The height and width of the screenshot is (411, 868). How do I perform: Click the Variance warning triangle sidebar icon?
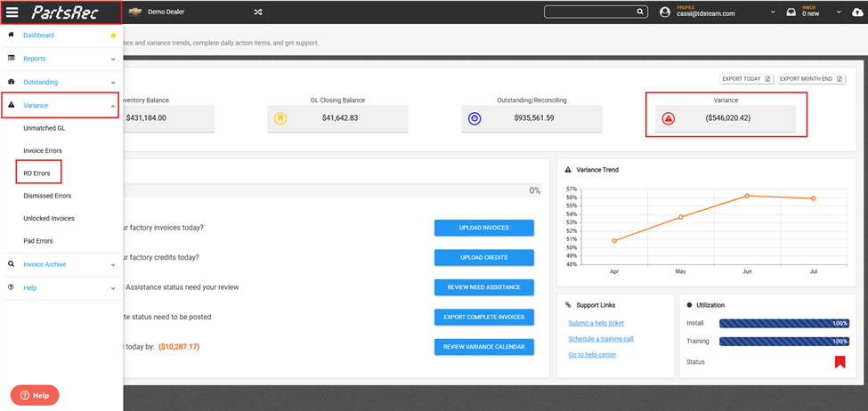point(11,105)
